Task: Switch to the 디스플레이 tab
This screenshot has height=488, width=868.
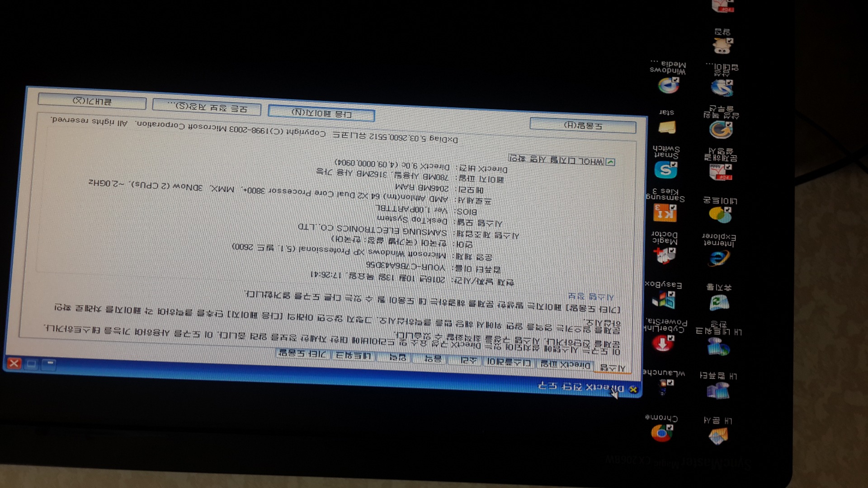Action: pyautogui.click(x=509, y=362)
